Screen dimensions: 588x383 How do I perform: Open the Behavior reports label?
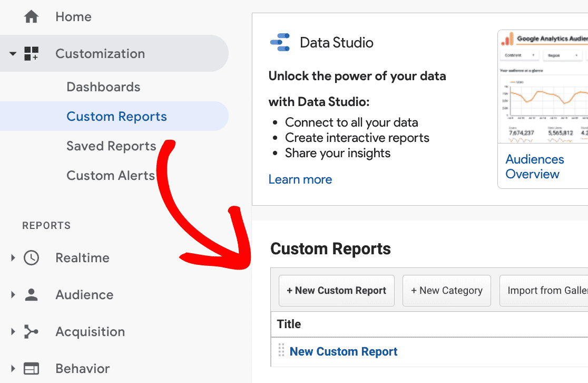pyautogui.click(x=83, y=369)
